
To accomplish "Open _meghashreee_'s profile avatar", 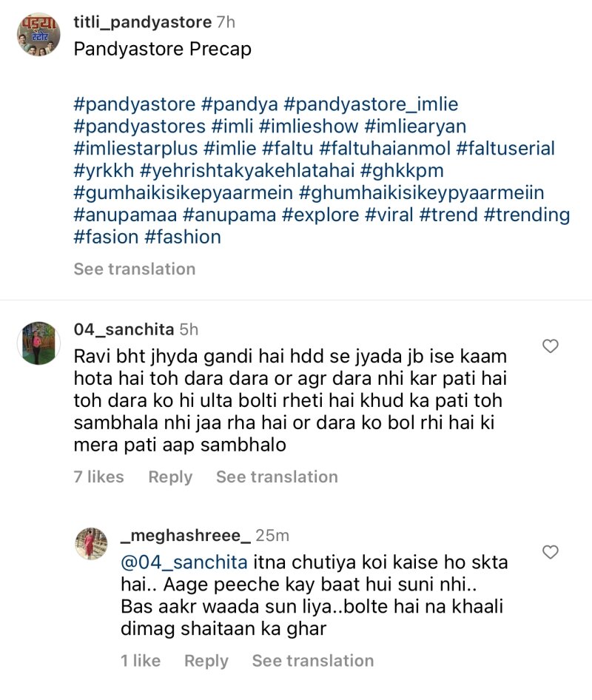I will tap(91, 543).
